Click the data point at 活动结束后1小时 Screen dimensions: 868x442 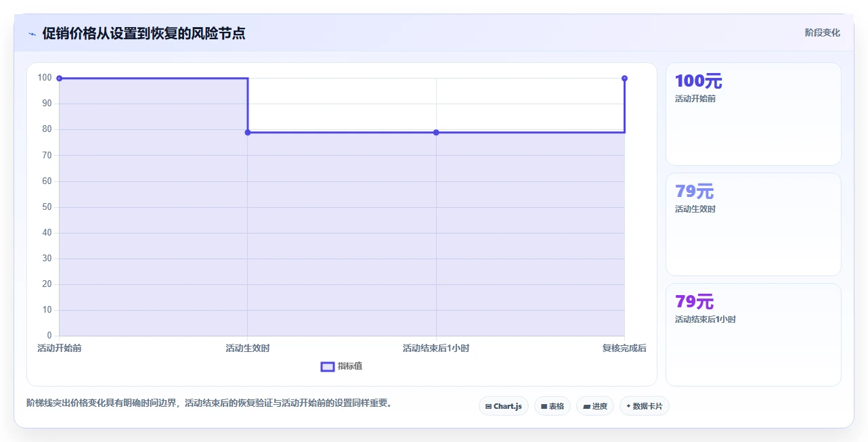[x=436, y=133]
